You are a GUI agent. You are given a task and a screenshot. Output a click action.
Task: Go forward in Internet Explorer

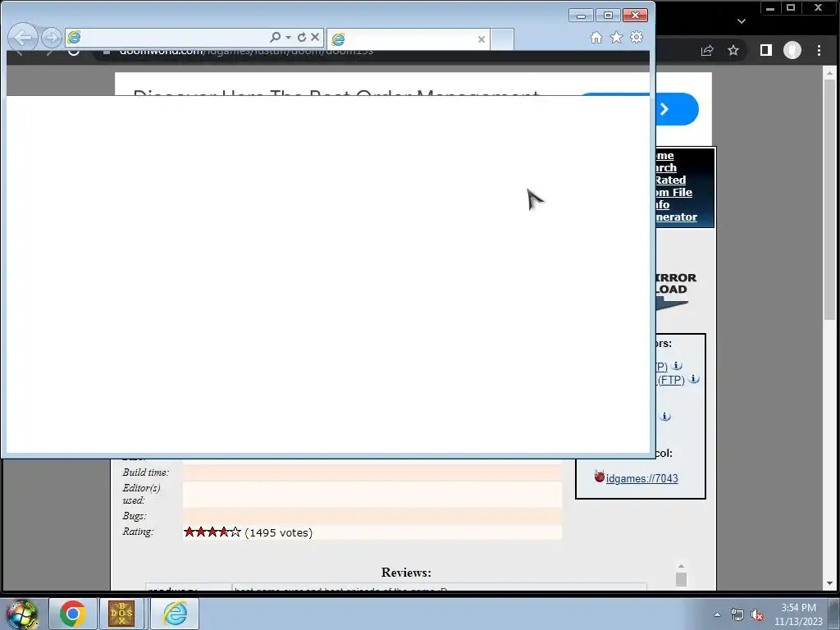click(52, 38)
